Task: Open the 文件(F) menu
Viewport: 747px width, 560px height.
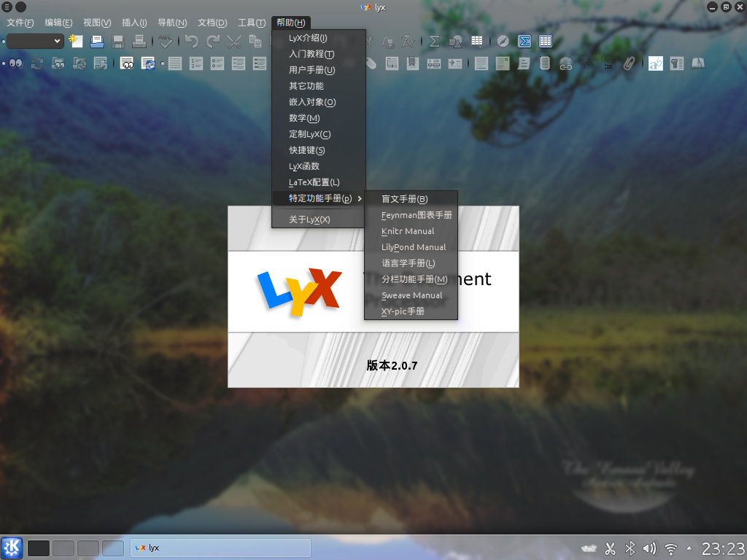Action: click(x=20, y=23)
